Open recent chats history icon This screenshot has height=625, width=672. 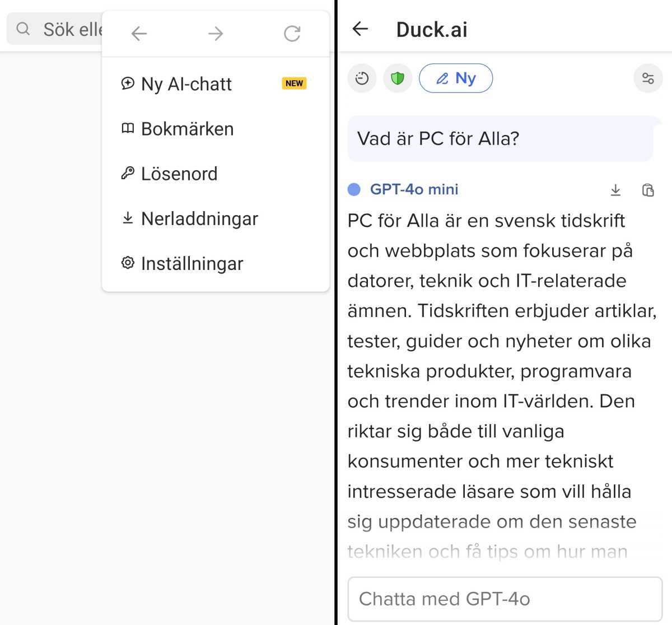click(362, 78)
